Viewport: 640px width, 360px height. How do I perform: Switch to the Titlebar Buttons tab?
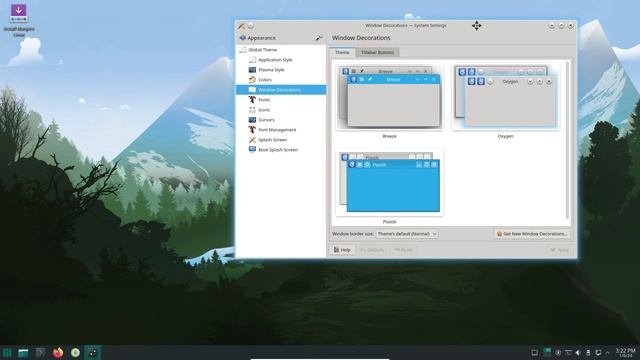378,52
